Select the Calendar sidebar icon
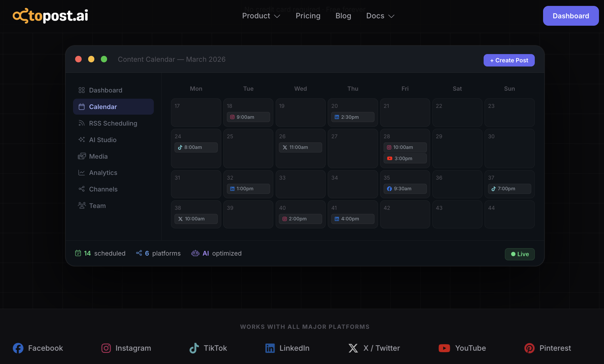Viewport: 604px width, 364px height. [x=82, y=107]
